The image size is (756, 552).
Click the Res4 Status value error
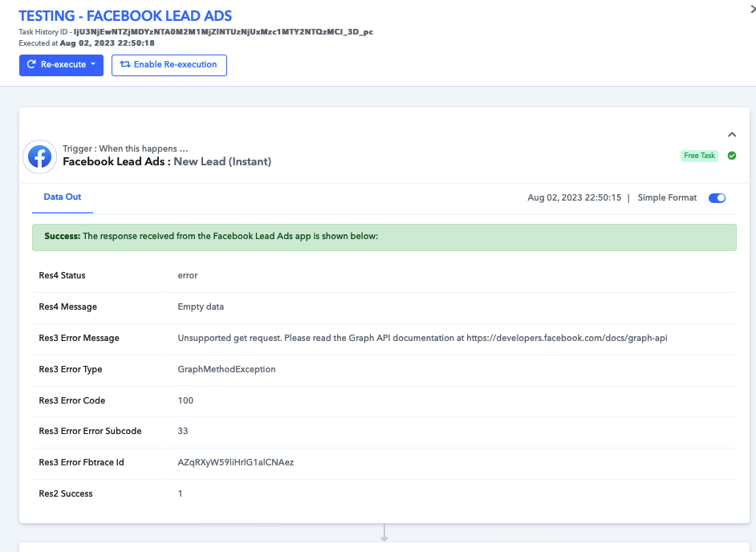pos(188,275)
